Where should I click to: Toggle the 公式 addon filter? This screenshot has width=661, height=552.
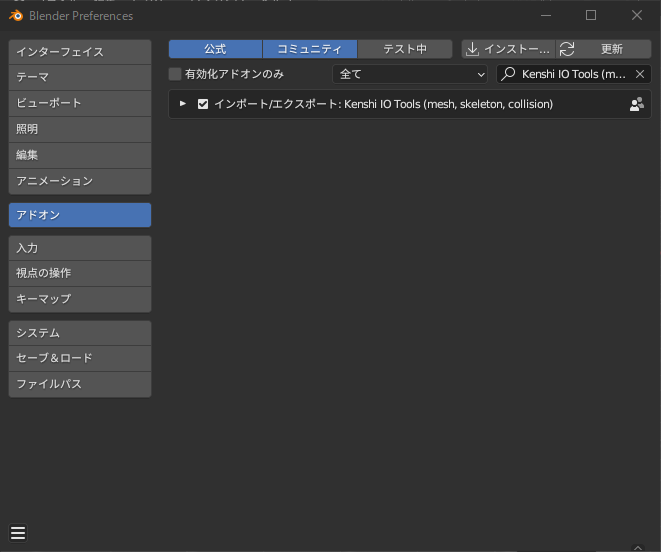pyautogui.click(x=215, y=49)
